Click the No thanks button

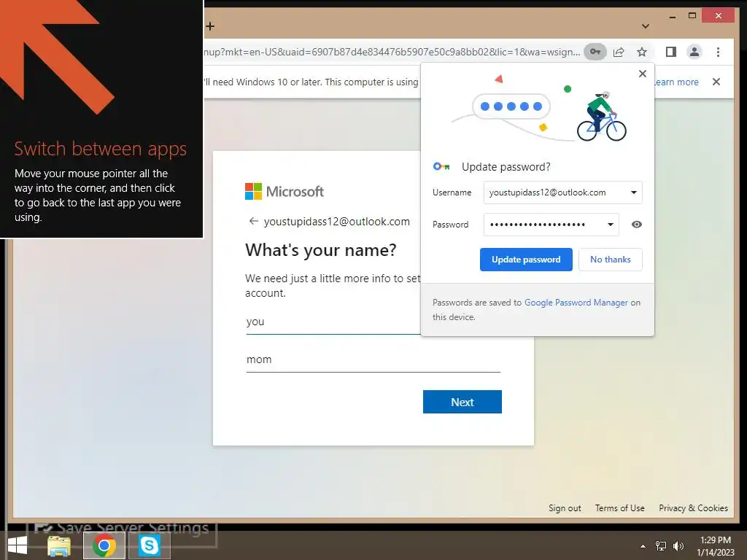pos(611,260)
